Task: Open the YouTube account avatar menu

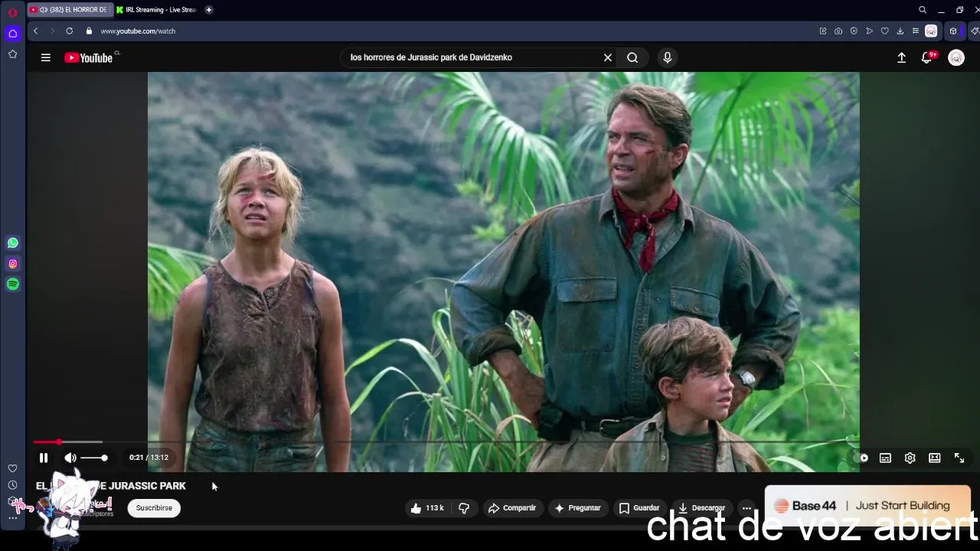Action: click(956, 57)
